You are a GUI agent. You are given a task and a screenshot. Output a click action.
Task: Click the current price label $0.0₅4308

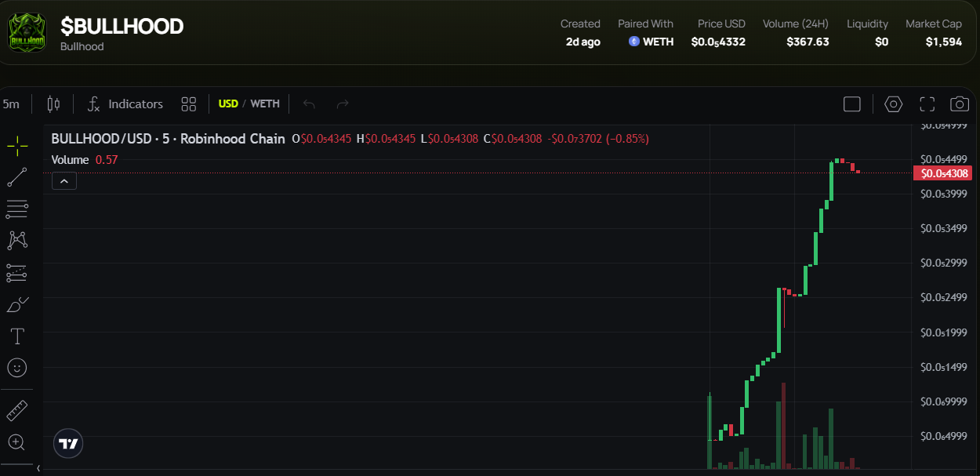pos(942,173)
